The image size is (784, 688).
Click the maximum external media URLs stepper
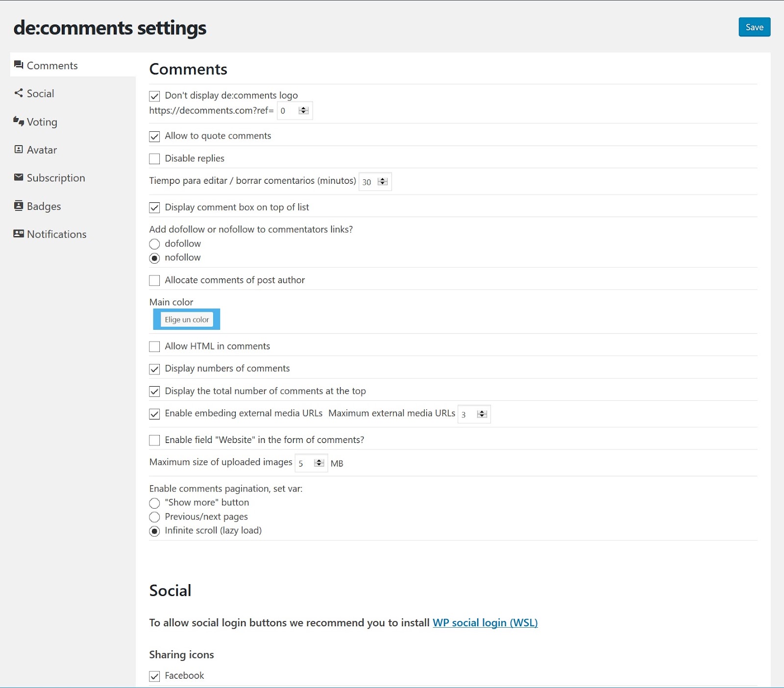click(482, 414)
